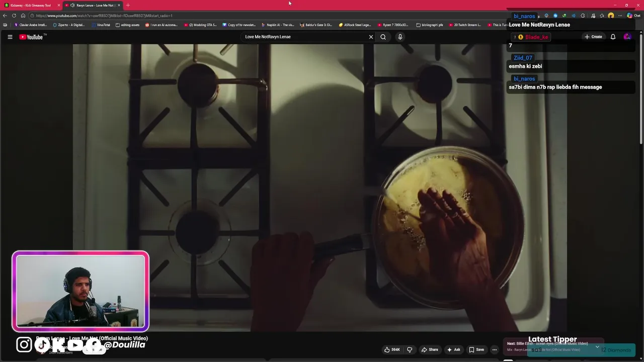Open browser settings and more menu
The width and height of the screenshot is (644, 362).
tap(620, 16)
